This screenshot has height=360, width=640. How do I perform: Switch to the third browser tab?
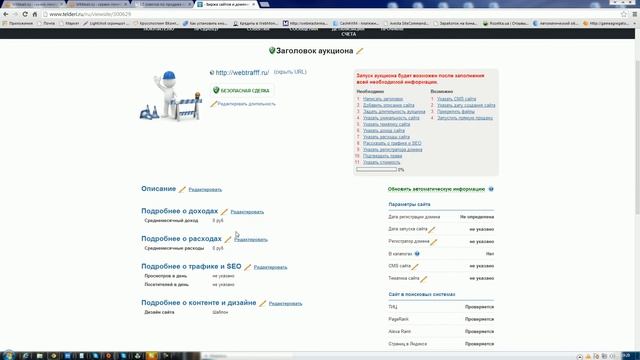163,4
